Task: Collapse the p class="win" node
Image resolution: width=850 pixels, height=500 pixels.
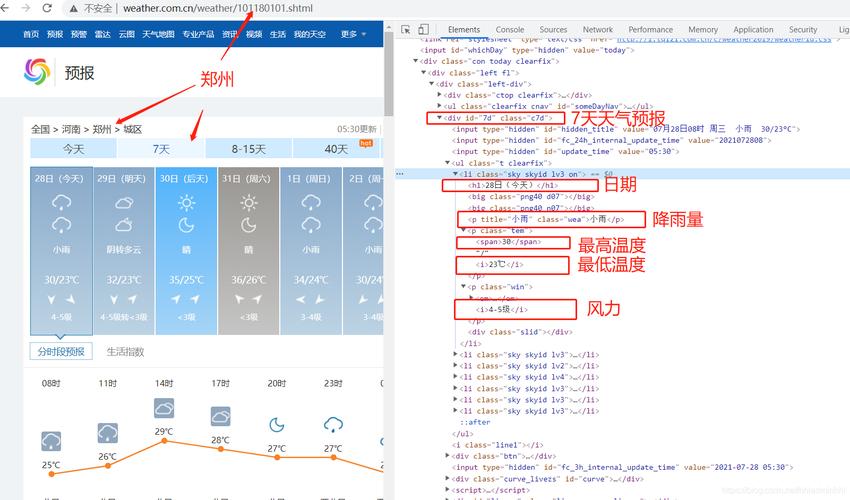Action: (x=463, y=286)
